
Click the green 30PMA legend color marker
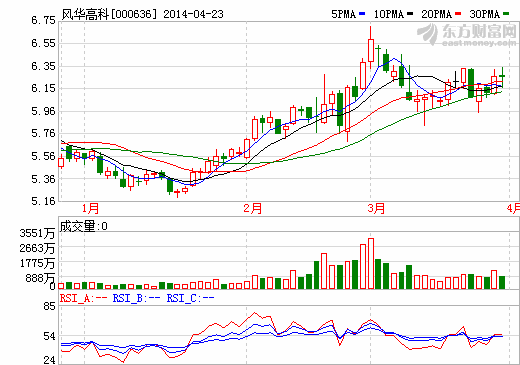tap(506, 14)
